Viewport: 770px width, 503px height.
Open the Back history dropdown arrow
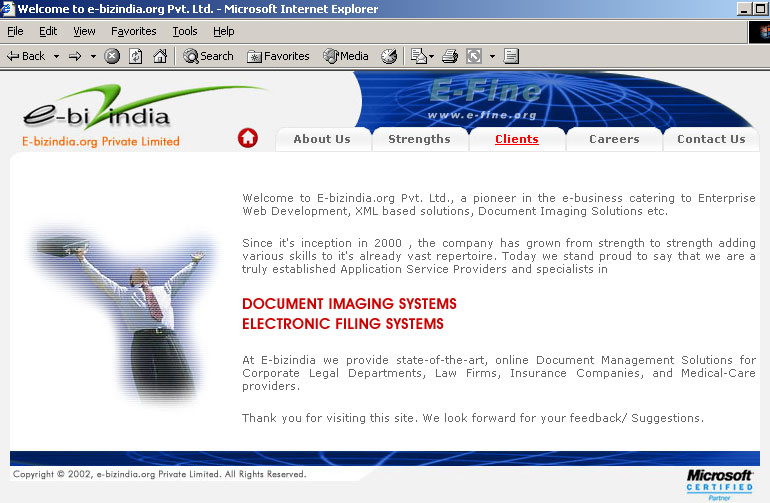pos(56,56)
